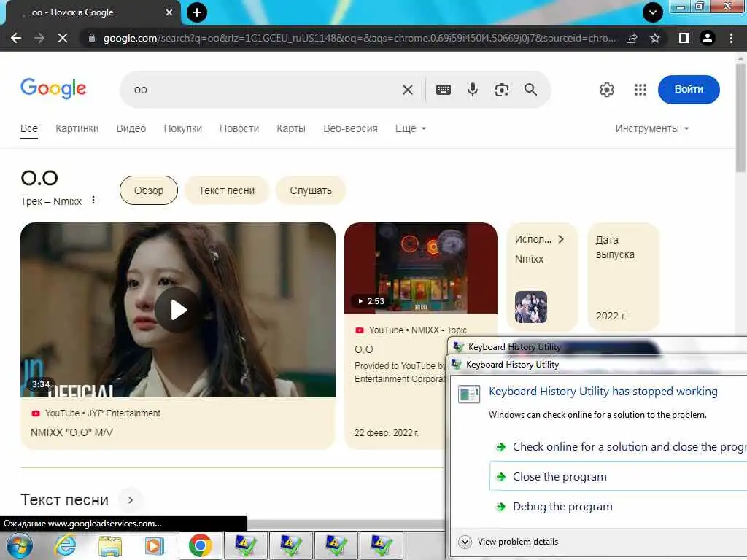The image size is (747, 560).
Task: Open a new Chrome tab
Action: (x=197, y=12)
